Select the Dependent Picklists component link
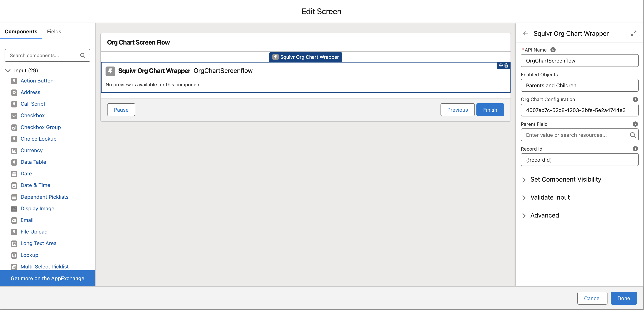The height and width of the screenshot is (310, 644). pos(44,197)
